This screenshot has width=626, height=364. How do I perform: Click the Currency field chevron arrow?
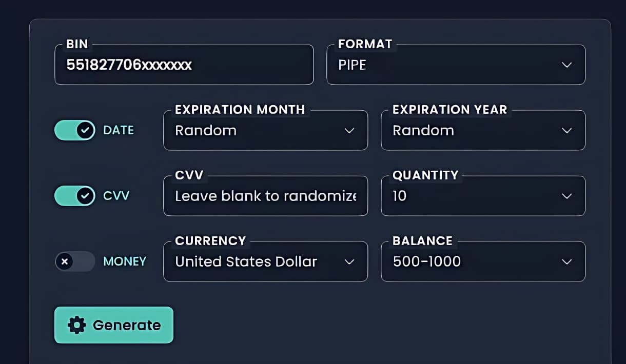pyautogui.click(x=349, y=262)
